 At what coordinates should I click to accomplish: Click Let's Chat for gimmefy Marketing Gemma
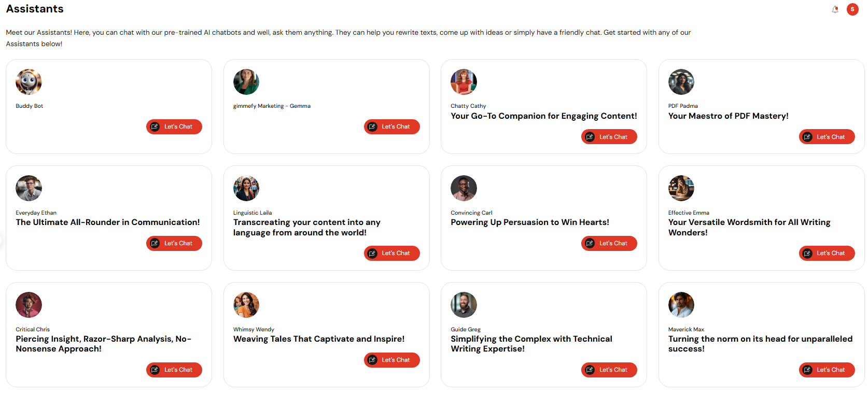pos(392,127)
